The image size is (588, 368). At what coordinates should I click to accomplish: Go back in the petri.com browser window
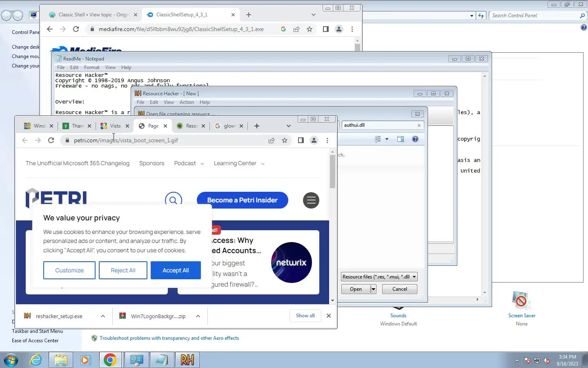25,140
